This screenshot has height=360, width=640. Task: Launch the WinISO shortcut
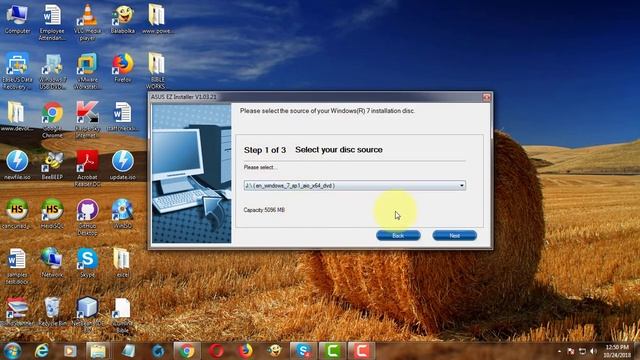point(122,213)
